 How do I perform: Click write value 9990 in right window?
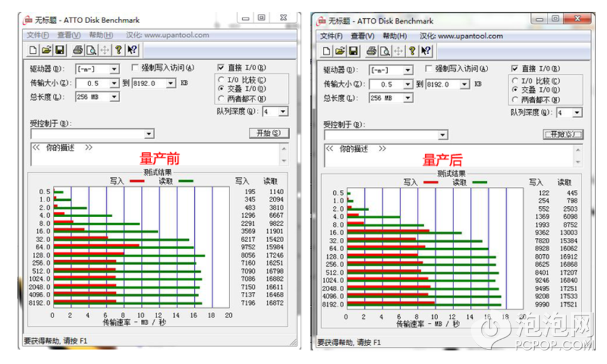point(542,305)
